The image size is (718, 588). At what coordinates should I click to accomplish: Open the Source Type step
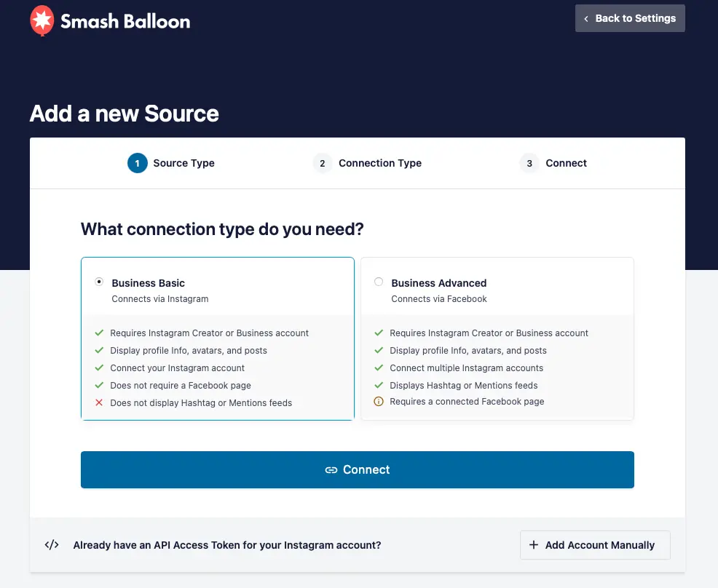point(184,163)
